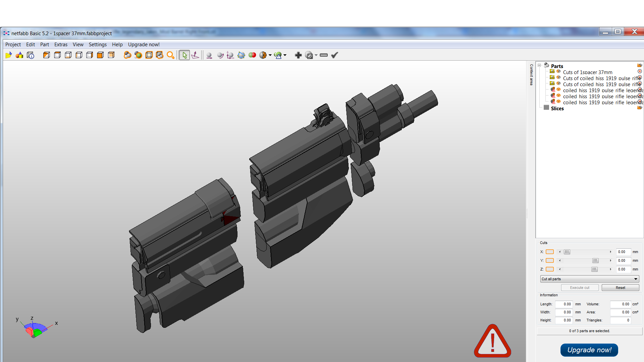644x362 pixels.
Task: Click the XYZ orientation gizmo in viewport
Action: 36,327
